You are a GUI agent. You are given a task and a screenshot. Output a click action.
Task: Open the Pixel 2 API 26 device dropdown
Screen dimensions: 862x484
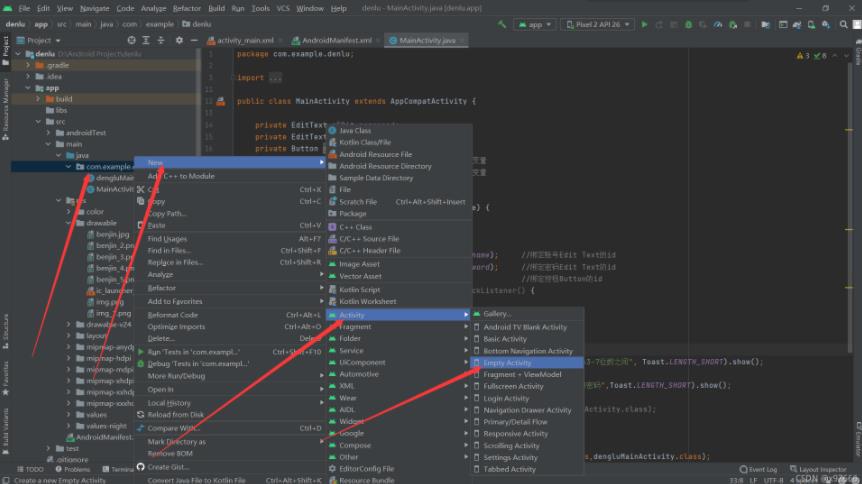click(x=596, y=24)
